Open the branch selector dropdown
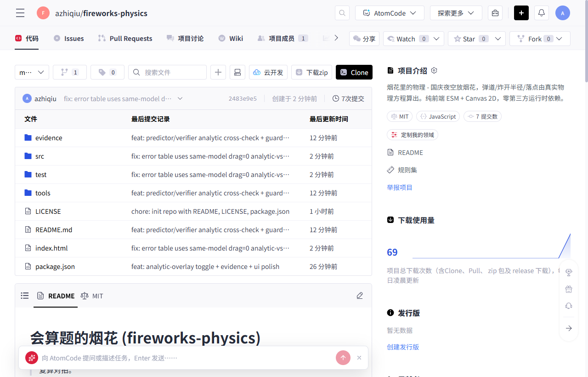This screenshot has width=588, height=377. (32, 72)
